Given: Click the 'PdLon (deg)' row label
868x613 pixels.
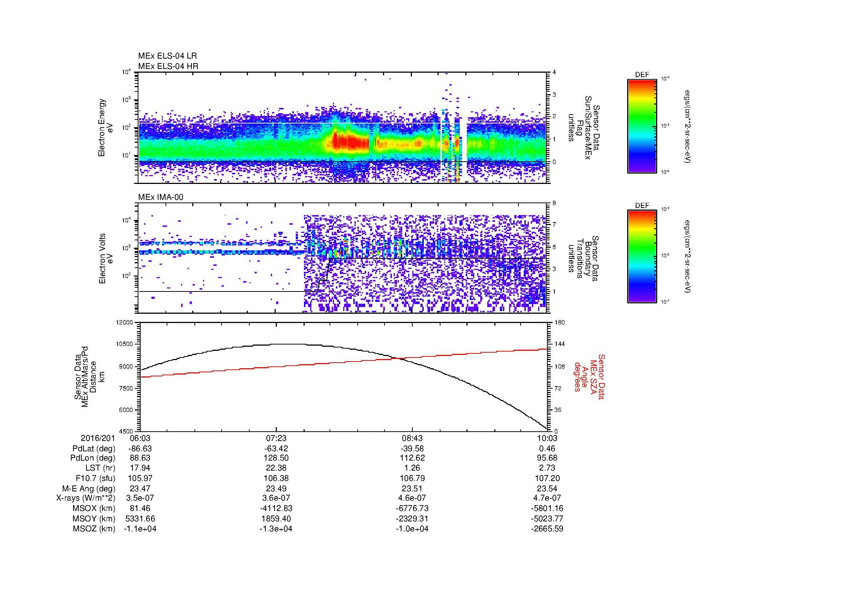Looking at the screenshot, I should [x=93, y=458].
